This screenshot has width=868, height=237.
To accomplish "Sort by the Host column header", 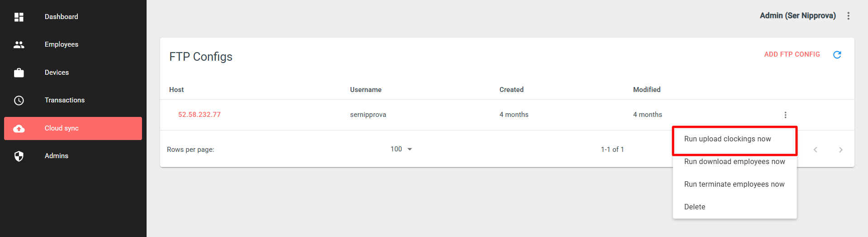I will point(176,90).
